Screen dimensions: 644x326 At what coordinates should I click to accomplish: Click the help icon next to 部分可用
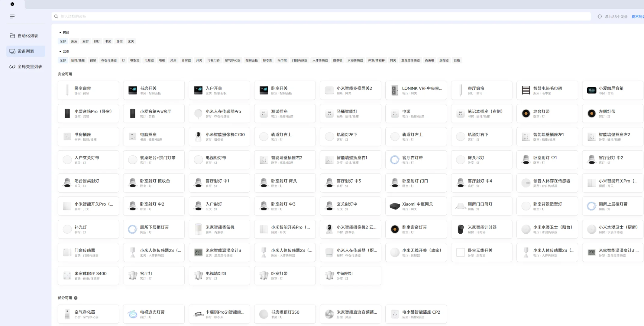coord(76,298)
